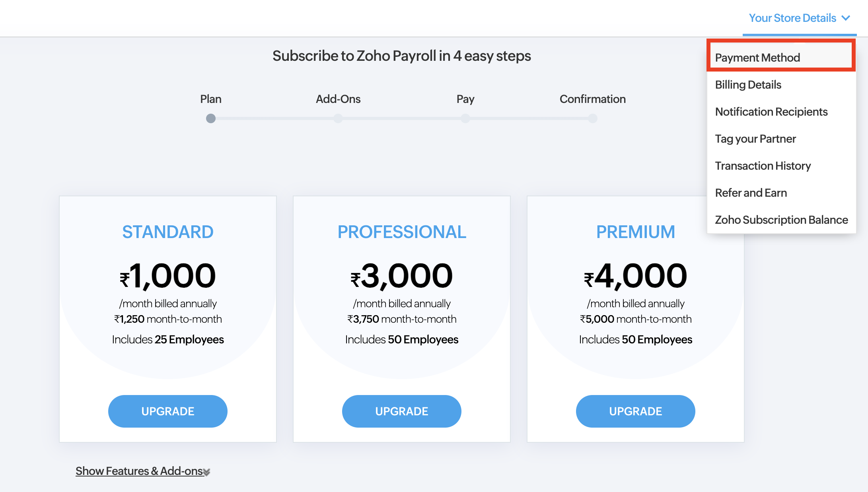Upgrade to the Premium plan
This screenshot has width=868, height=492.
coord(635,411)
